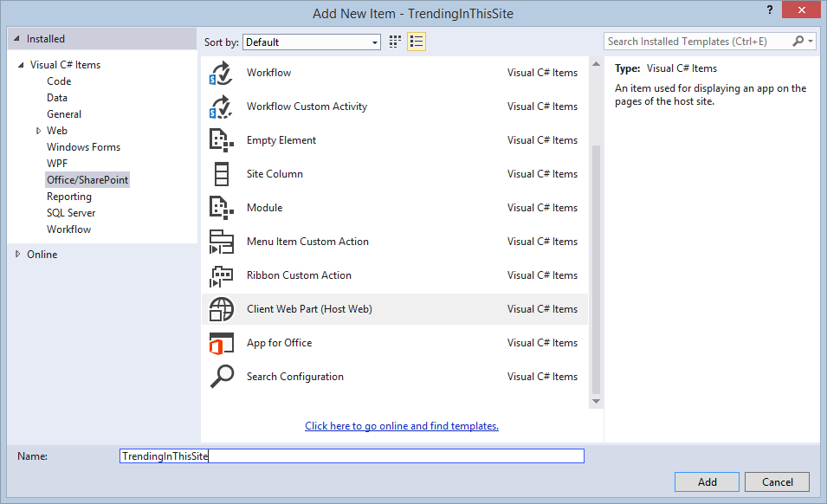Switch to small icons grid view
Image resolution: width=827 pixels, height=504 pixels.
pos(395,42)
